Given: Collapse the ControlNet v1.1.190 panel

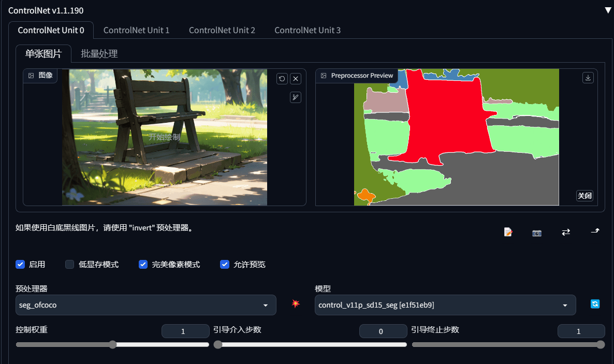Looking at the screenshot, I should (x=608, y=10).
